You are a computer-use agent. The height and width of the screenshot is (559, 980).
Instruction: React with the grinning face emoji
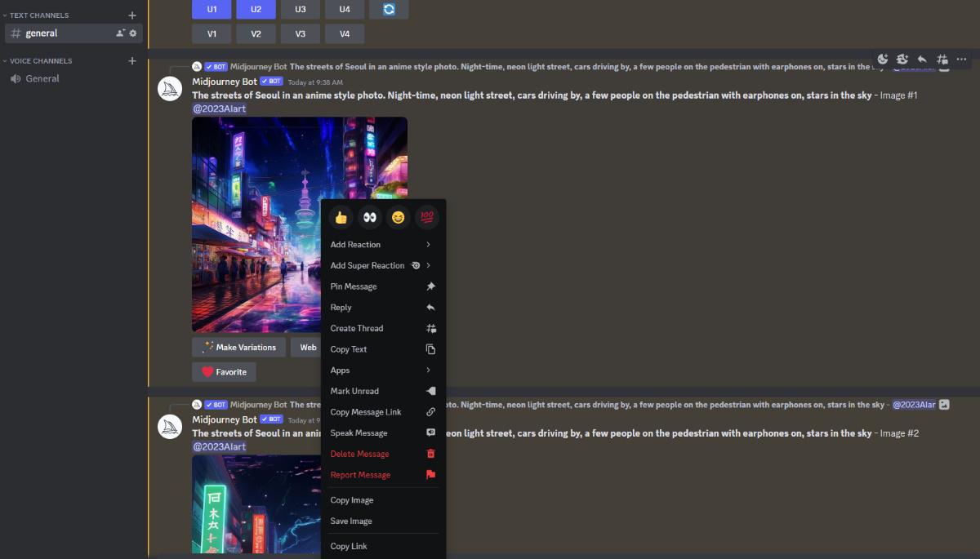398,218
